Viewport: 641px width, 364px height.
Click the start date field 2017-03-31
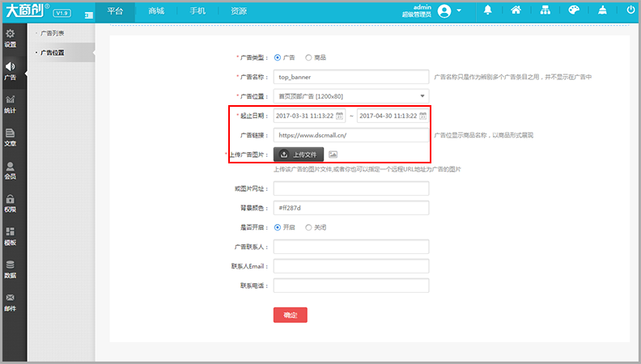(309, 116)
